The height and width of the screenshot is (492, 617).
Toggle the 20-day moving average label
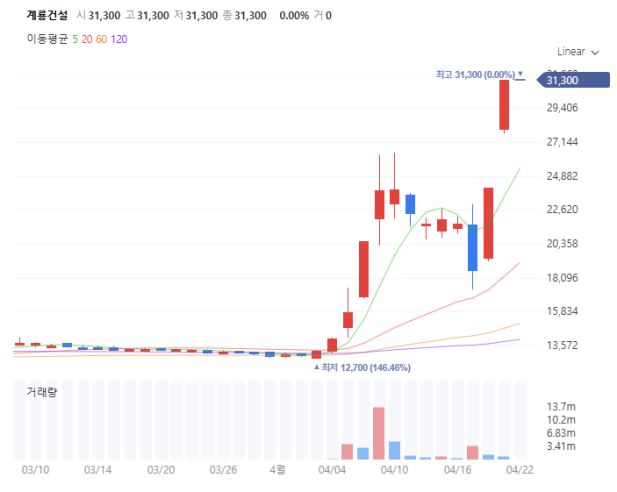click(87, 38)
